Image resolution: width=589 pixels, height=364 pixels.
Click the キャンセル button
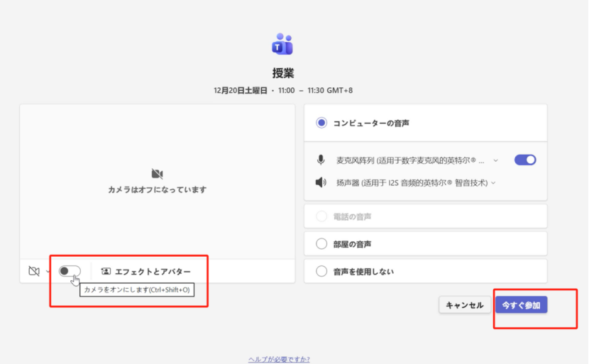(464, 305)
